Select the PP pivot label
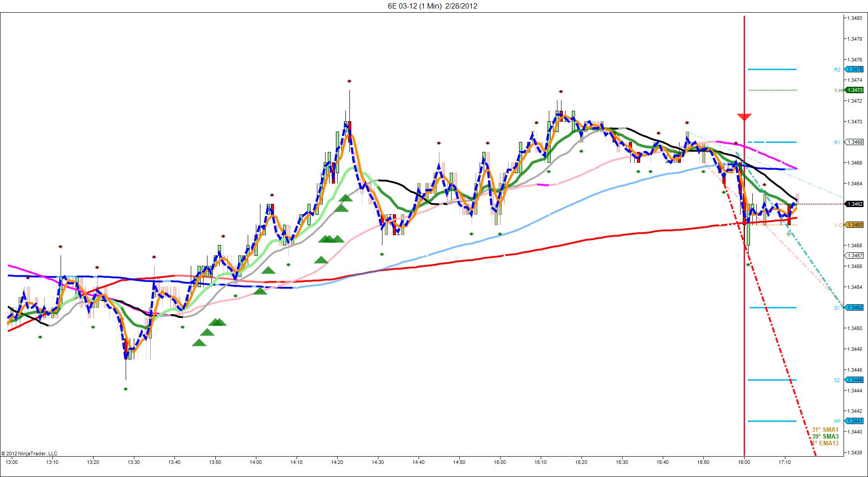The height and width of the screenshot is (477, 868). point(837,421)
